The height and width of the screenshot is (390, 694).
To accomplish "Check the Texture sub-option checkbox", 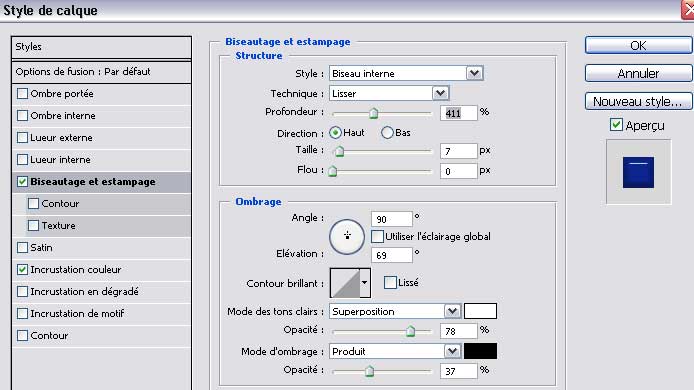I will pyautogui.click(x=33, y=225).
